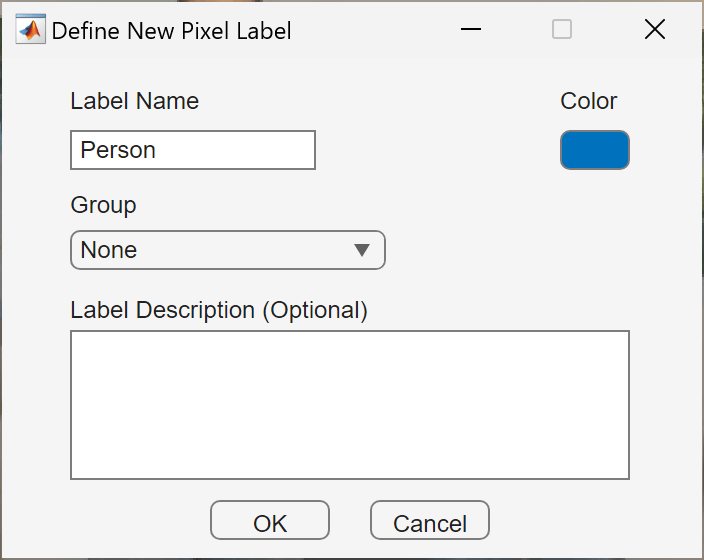Close the Define New Pixel Label dialog
The height and width of the screenshot is (560, 704).
(x=655, y=30)
